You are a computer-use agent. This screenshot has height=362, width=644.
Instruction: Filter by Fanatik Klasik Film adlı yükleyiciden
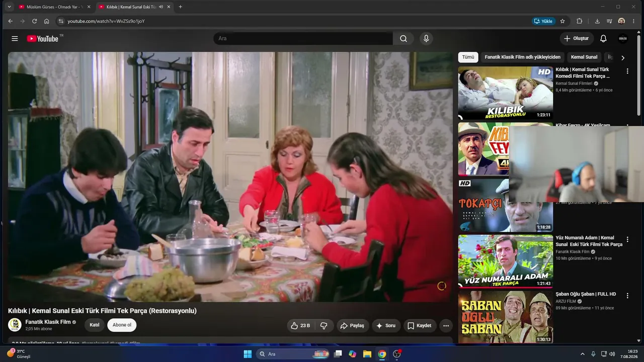522,57
